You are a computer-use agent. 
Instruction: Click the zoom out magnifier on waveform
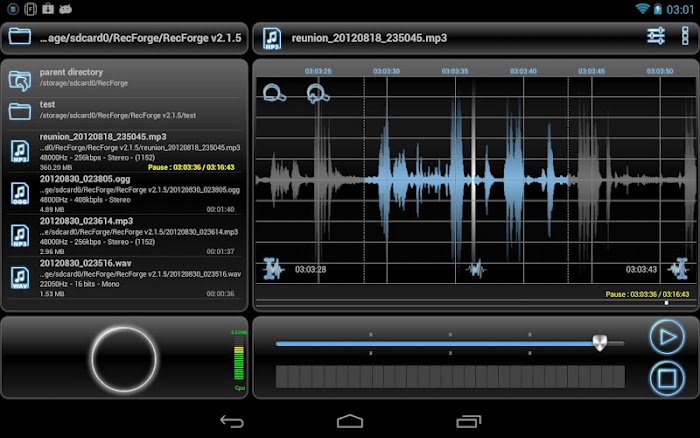click(274, 93)
